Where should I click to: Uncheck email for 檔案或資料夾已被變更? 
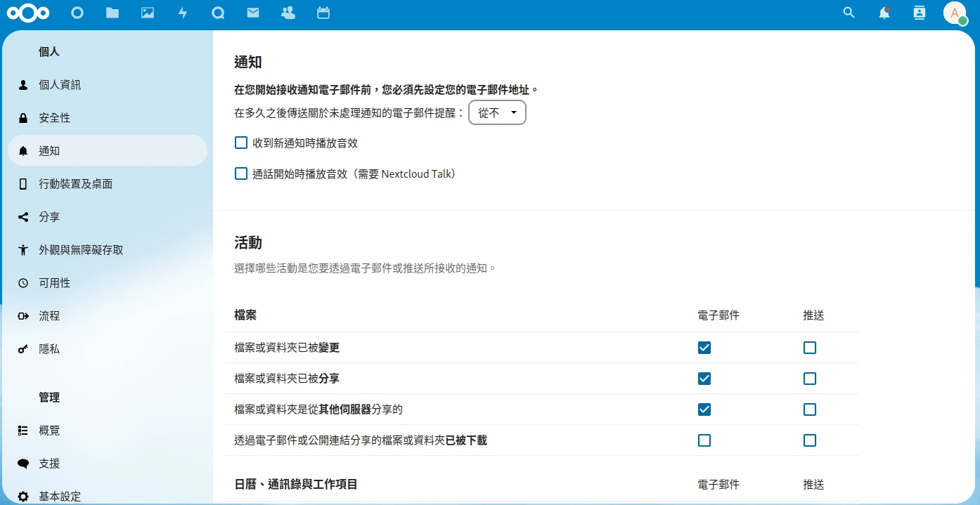(704, 348)
